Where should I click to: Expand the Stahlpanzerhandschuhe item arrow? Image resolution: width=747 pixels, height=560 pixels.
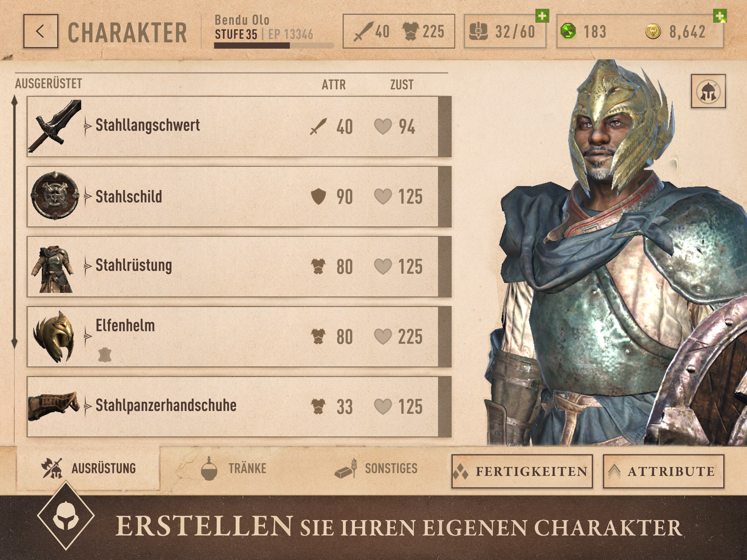[87, 406]
